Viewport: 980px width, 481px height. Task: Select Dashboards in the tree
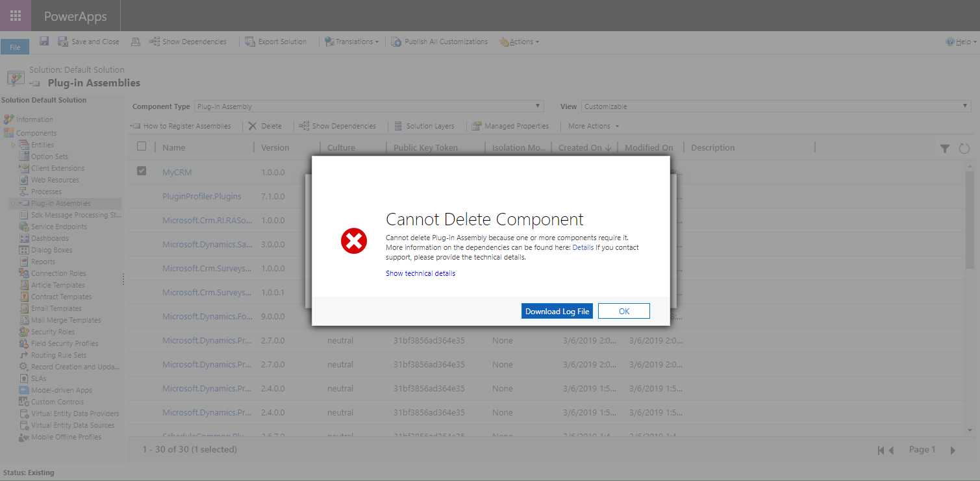coord(50,238)
